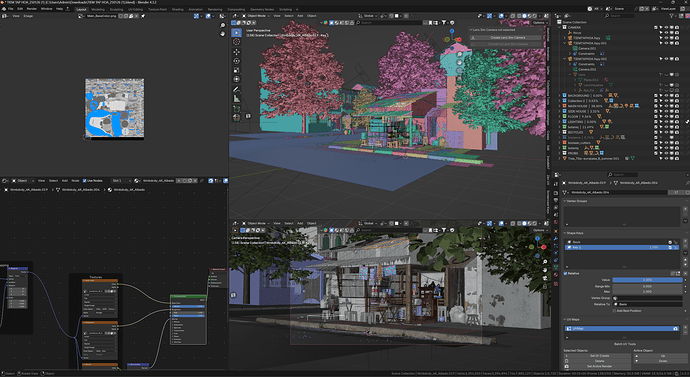Select the Rotate tool in upper viewport

click(237, 61)
